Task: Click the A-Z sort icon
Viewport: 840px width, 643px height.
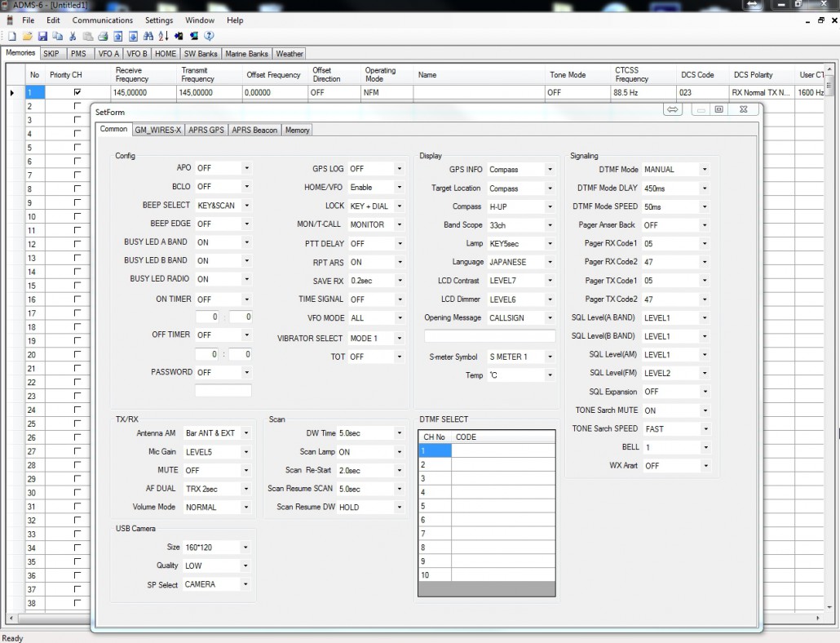Action: point(163,36)
